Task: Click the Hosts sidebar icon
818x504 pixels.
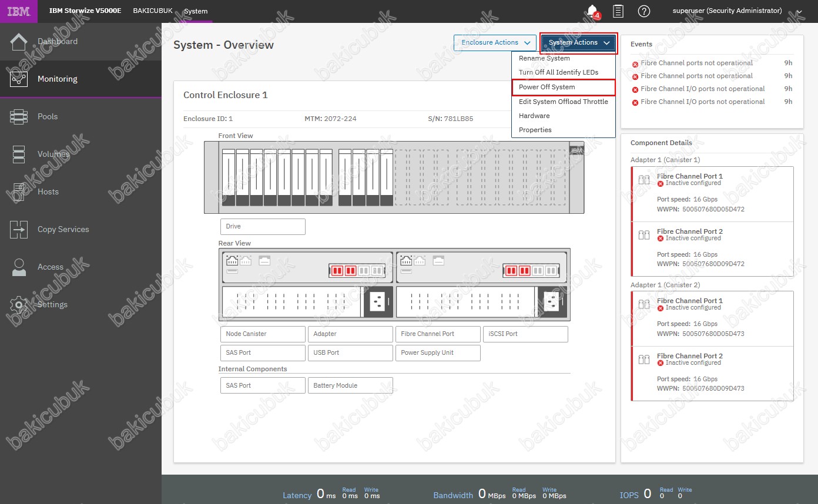Action: (x=19, y=191)
